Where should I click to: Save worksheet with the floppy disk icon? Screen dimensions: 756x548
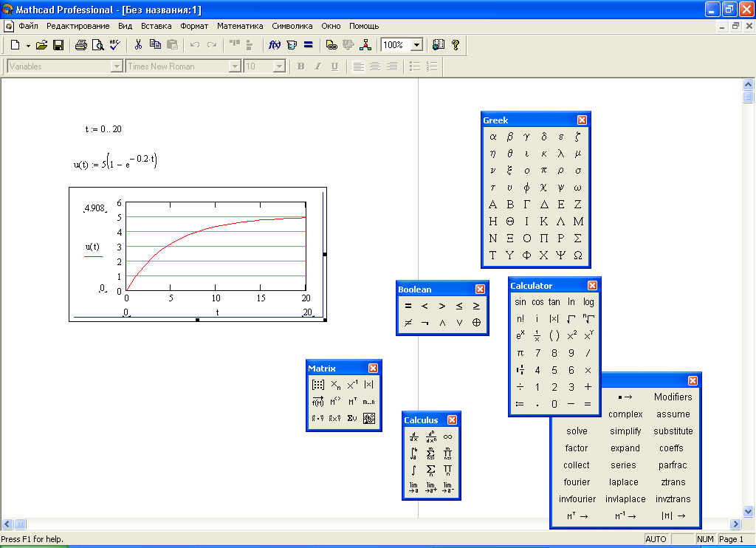click(x=58, y=45)
